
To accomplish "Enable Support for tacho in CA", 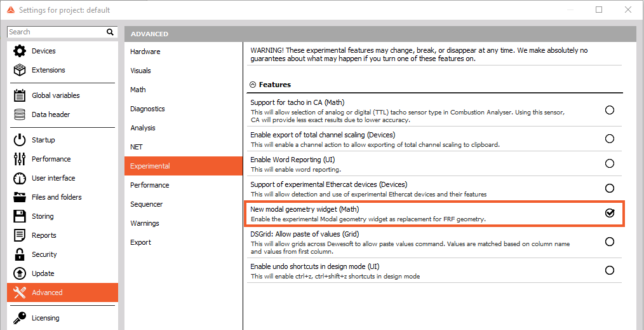I will 610,110.
